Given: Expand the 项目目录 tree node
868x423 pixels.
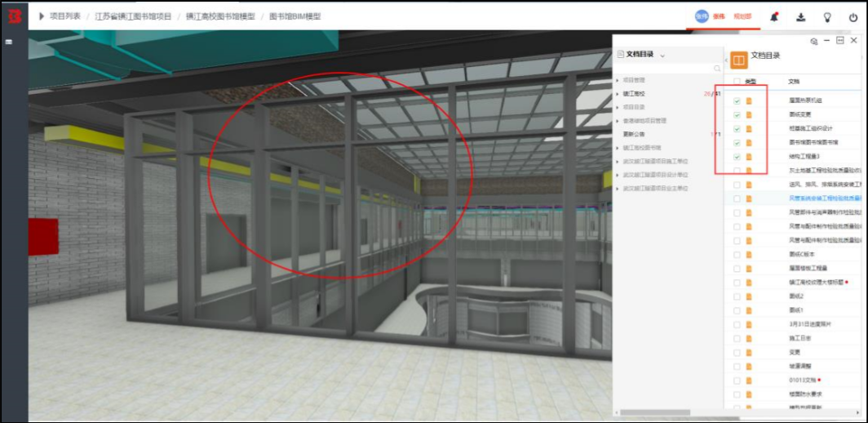Looking at the screenshot, I should point(618,107).
